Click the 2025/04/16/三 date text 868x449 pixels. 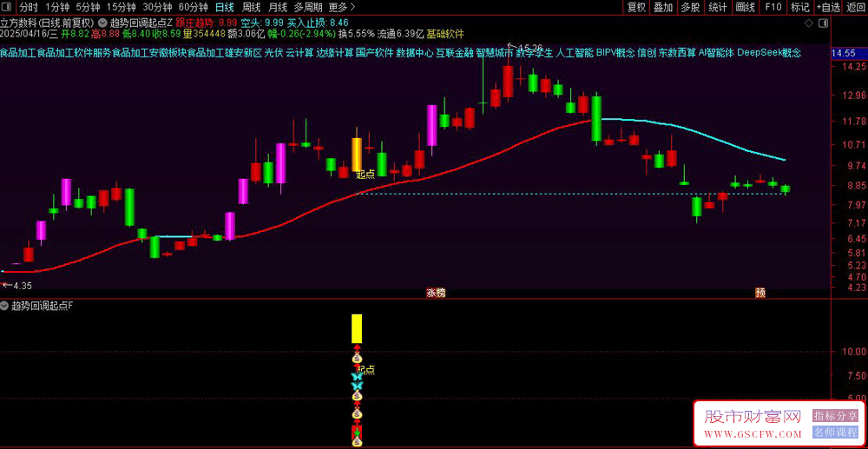[x=29, y=35]
